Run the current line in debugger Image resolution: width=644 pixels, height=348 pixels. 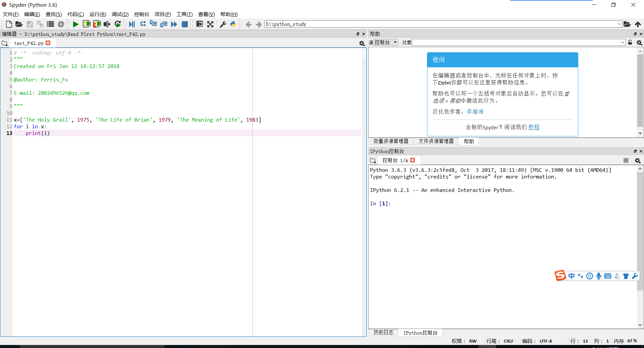tap(143, 24)
